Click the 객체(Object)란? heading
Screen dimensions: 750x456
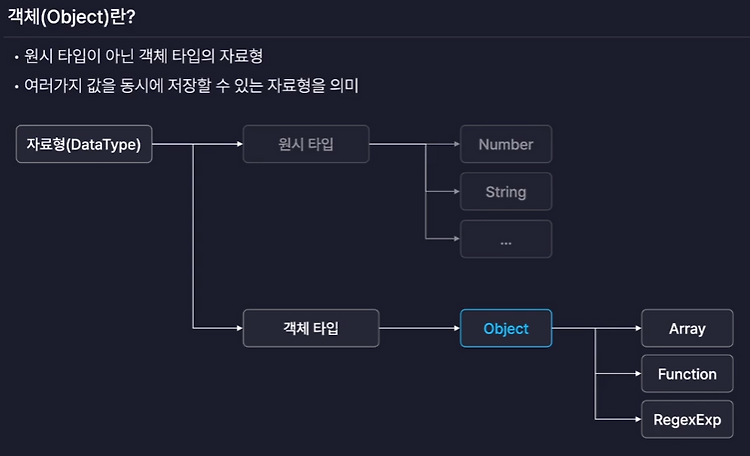click(x=72, y=17)
